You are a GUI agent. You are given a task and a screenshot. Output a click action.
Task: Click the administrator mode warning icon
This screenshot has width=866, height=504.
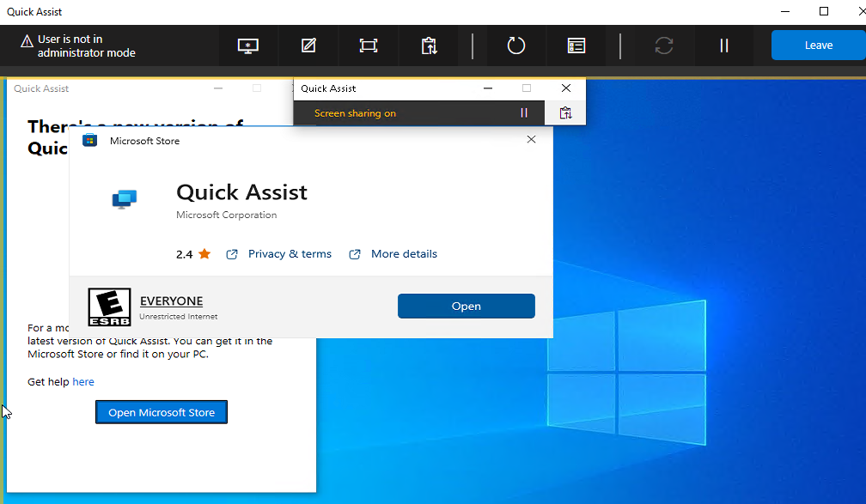pyautogui.click(x=27, y=41)
